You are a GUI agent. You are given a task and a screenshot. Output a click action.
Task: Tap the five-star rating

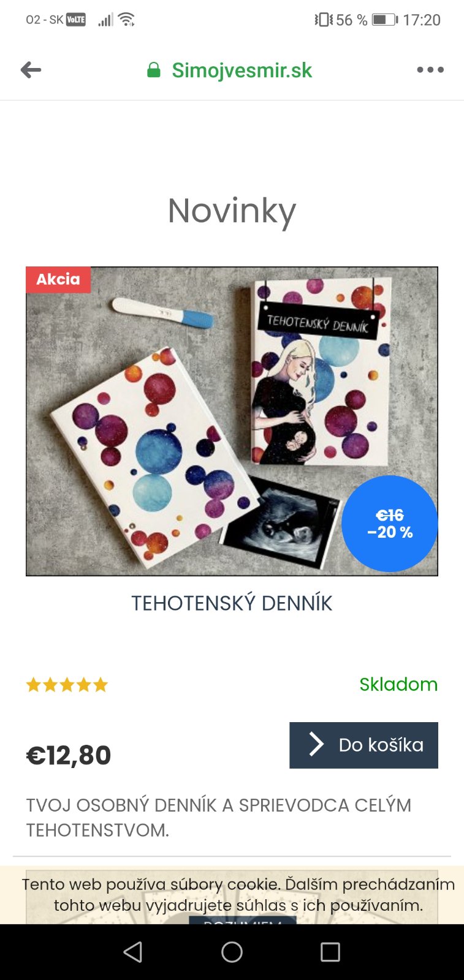click(67, 685)
